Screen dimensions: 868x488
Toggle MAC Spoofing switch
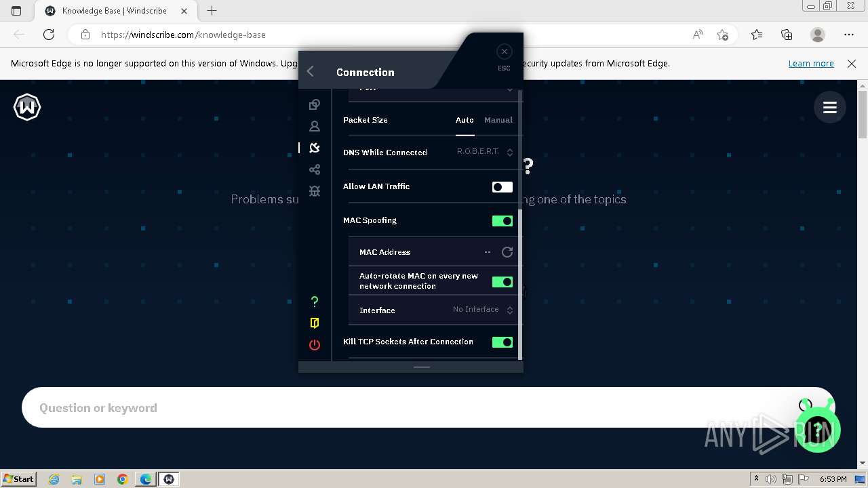click(502, 221)
